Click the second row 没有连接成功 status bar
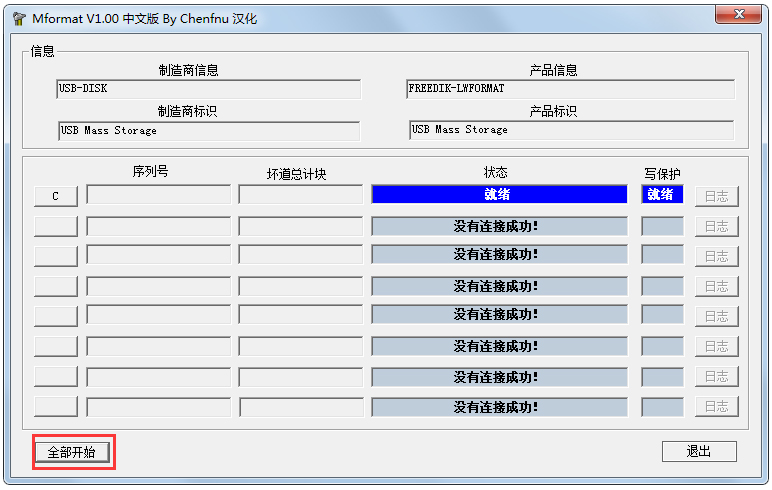 499,226
